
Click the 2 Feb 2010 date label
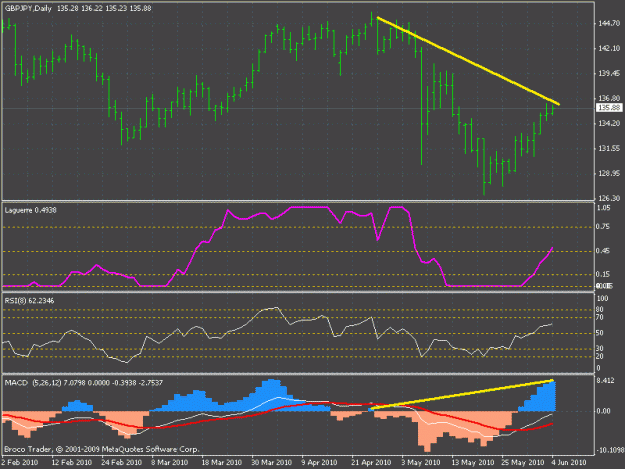[20, 462]
